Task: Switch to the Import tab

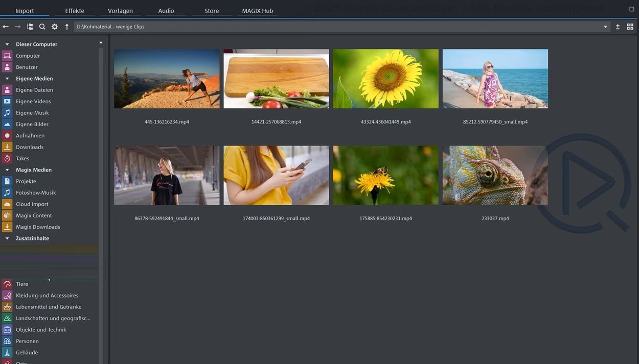Action: tap(25, 11)
